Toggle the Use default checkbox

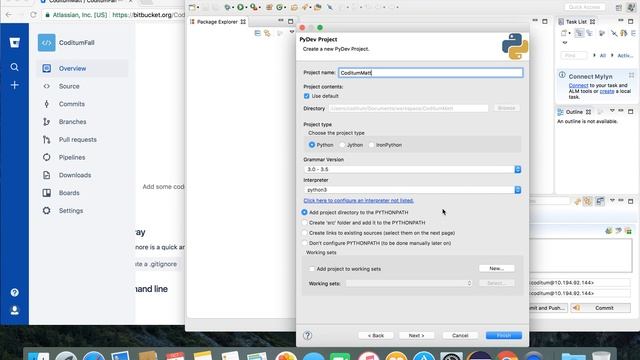[307, 96]
